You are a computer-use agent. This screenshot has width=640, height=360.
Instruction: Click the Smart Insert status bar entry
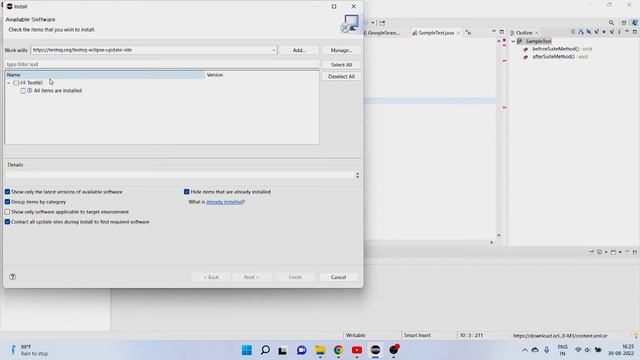click(417, 336)
